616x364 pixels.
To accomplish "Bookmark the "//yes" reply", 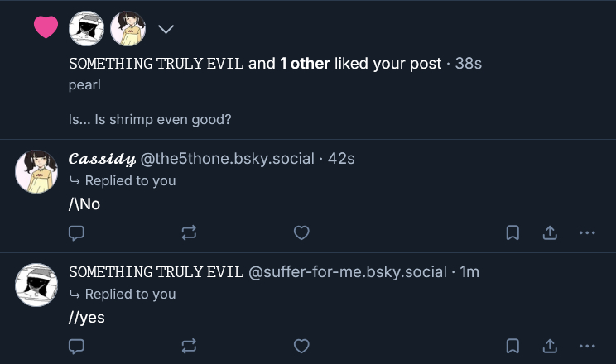I will click(x=513, y=347).
